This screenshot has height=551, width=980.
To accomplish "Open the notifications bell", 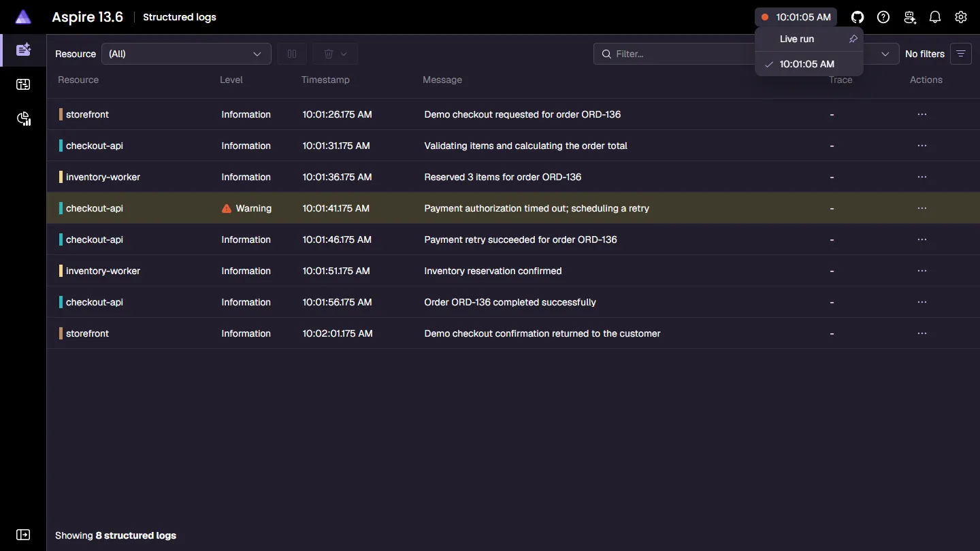I will [935, 17].
